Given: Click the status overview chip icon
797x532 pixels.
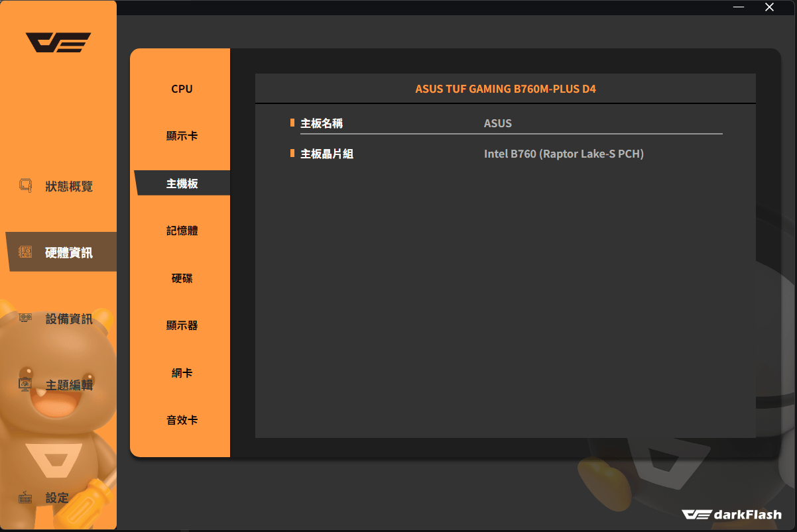Looking at the screenshot, I should (x=25, y=186).
